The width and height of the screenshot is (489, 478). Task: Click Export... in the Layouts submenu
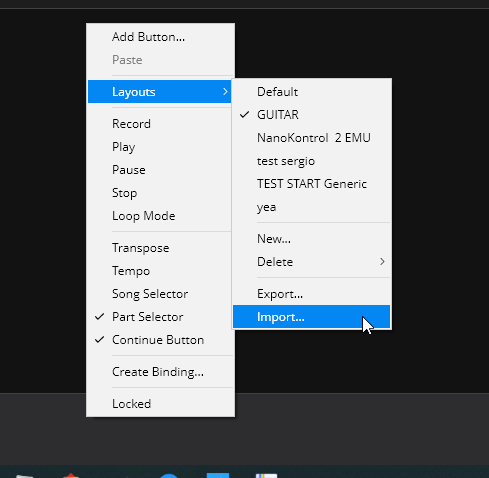[x=311, y=294]
